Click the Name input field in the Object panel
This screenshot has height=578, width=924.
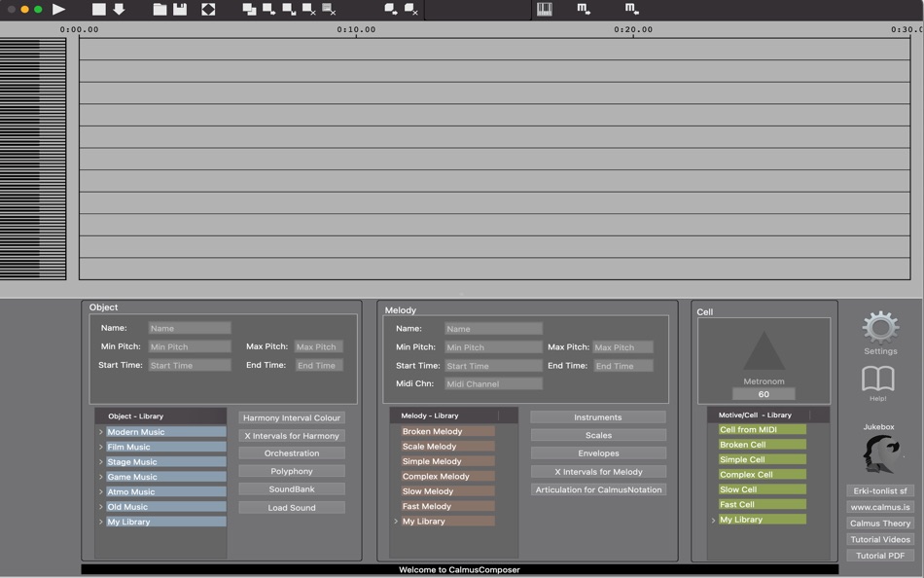click(x=189, y=327)
